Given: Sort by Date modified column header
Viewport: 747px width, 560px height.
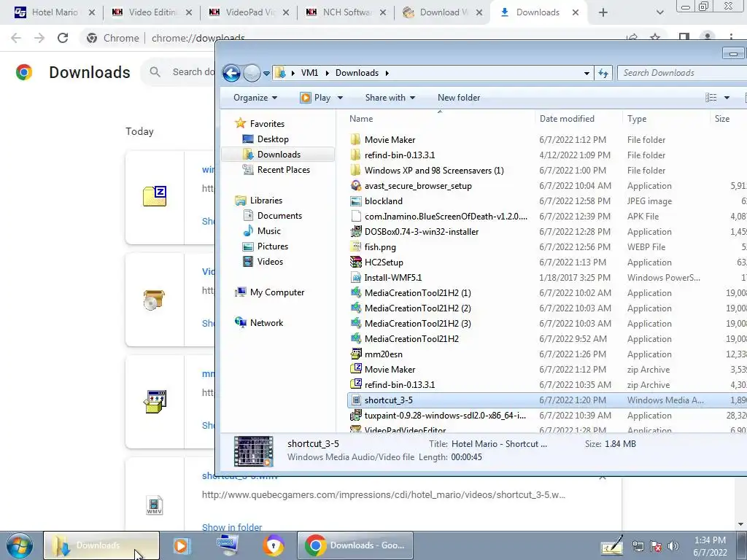Looking at the screenshot, I should pyautogui.click(x=567, y=119).
